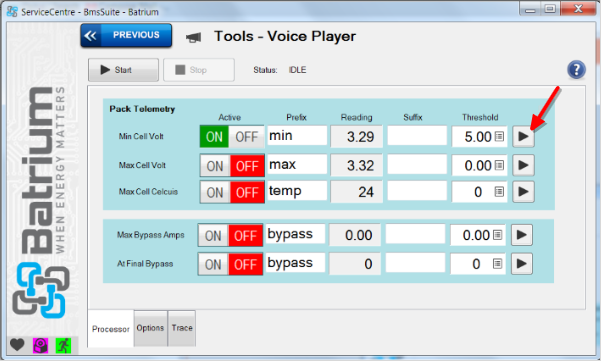Viewport: 601px width, 361px height.
Task: Close the ServiceCentre window
Action: pos(578,9)
